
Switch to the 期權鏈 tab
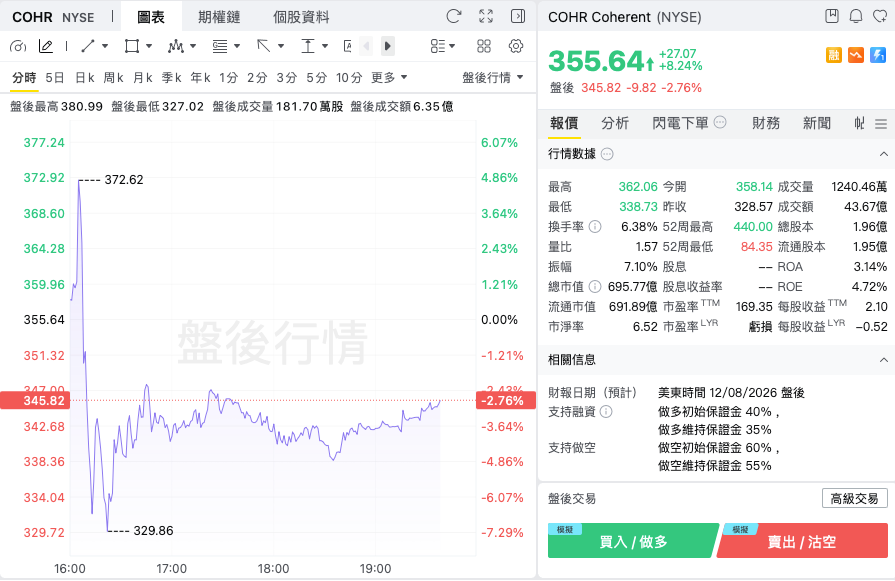tap(219, 17)
